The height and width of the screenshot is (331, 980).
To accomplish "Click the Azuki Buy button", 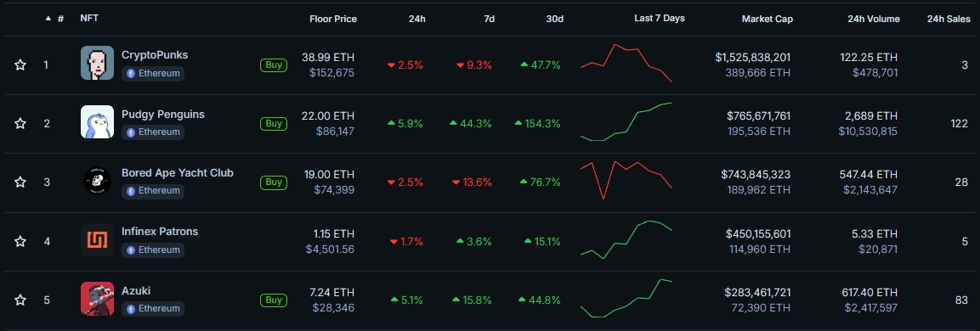I will point(274,300).
